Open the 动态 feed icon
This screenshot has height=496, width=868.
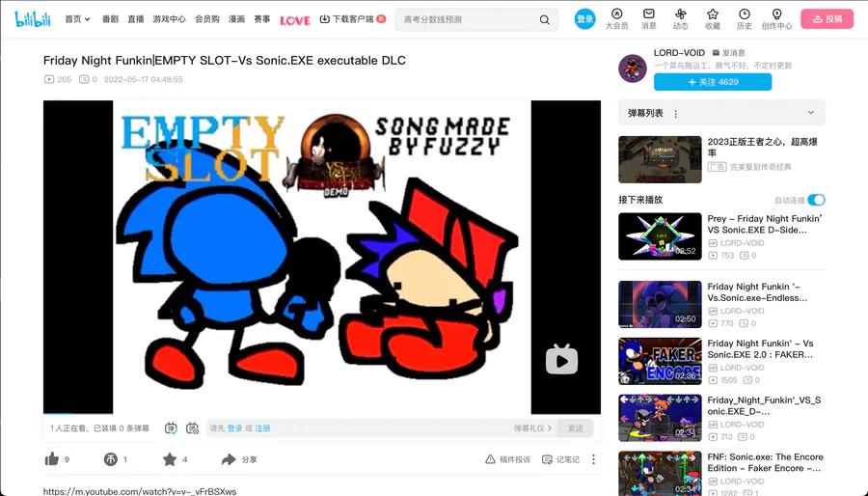click(680, 19)
